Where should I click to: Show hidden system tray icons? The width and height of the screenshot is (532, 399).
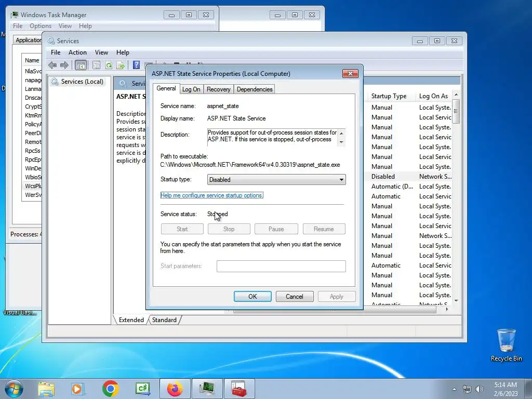(454, 390)
